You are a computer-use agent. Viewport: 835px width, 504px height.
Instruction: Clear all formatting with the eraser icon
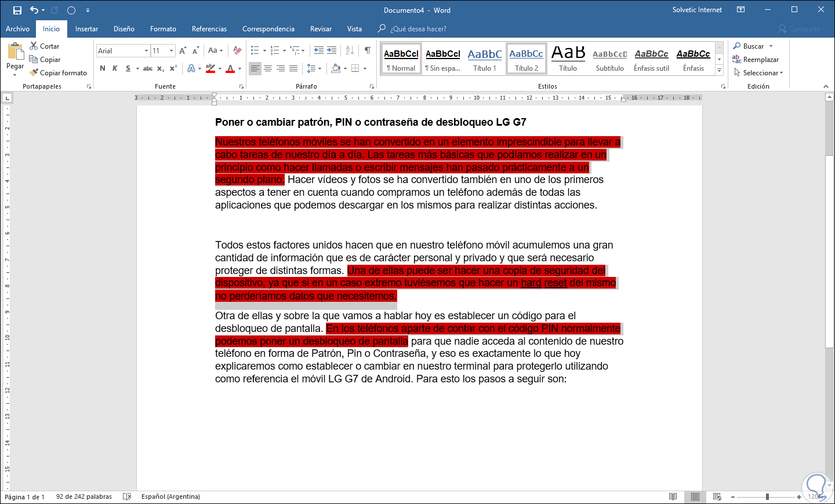click(x=237, y=51)
